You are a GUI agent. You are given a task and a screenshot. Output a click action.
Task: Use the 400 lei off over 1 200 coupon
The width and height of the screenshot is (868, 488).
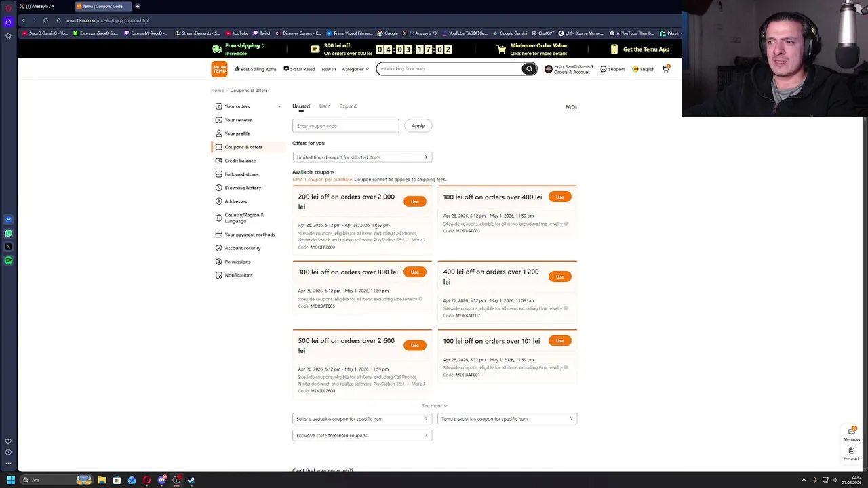(559, 277)
